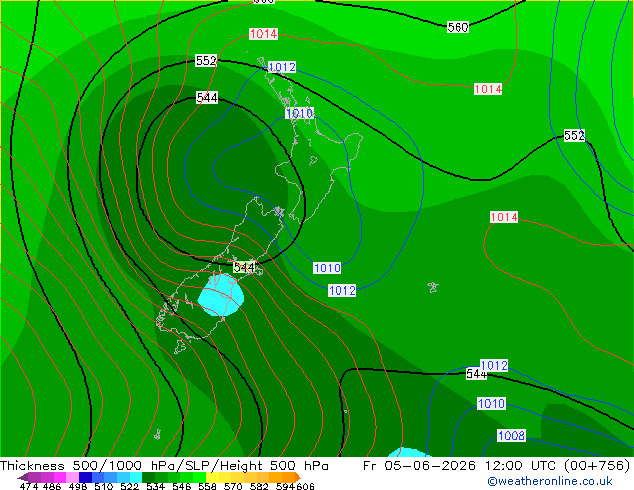This screenshot has height=490, width=634.
Task: Click the darkest green legend swatch above 534
Action: [x=148, y=477]
